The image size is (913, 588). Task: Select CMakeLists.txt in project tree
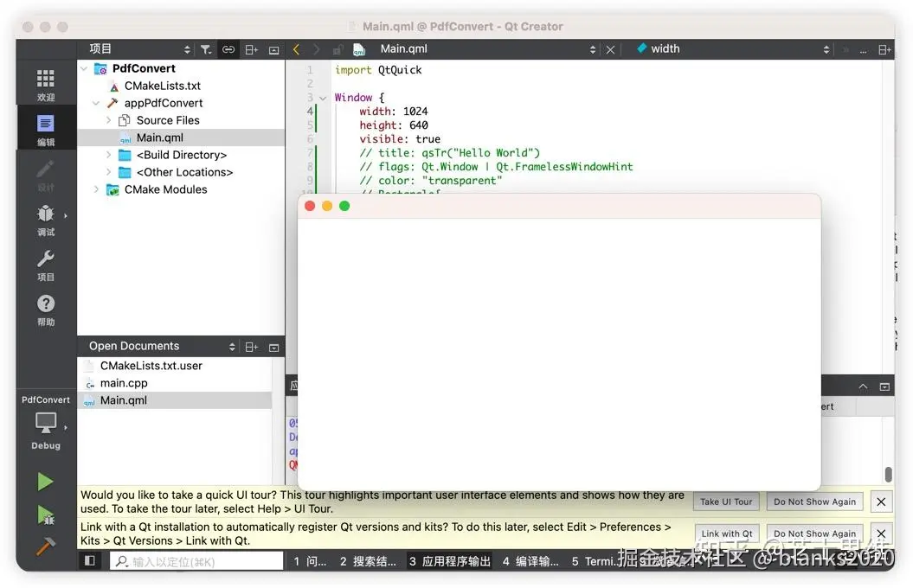(163, 86)
